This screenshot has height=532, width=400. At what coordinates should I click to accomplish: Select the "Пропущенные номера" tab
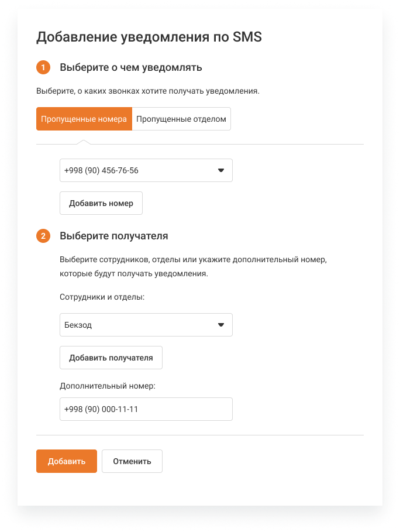pyautogui.click(x=84, y=119)
